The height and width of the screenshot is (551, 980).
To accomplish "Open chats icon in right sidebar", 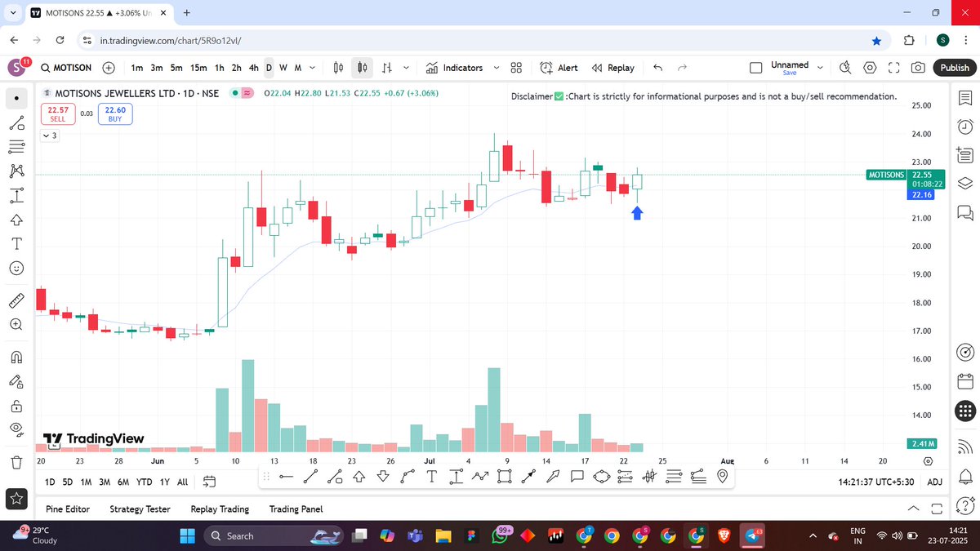I will [x=964, y=212].
